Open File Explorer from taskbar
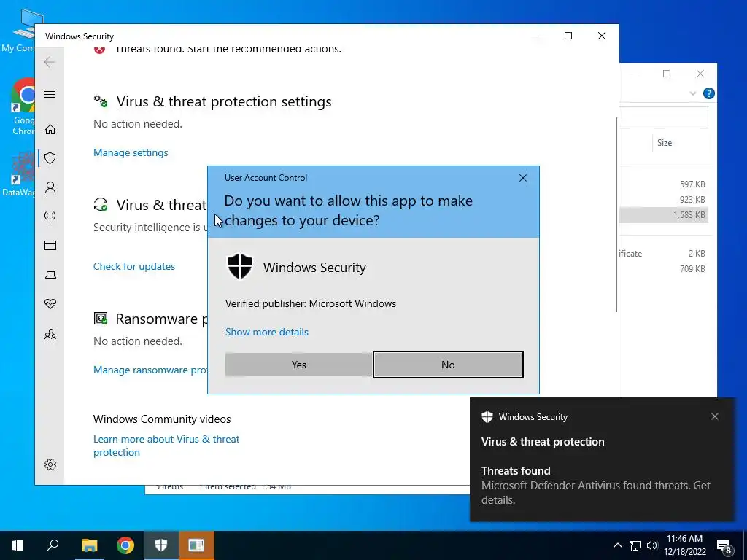747x560 pixels. point(89,545)
